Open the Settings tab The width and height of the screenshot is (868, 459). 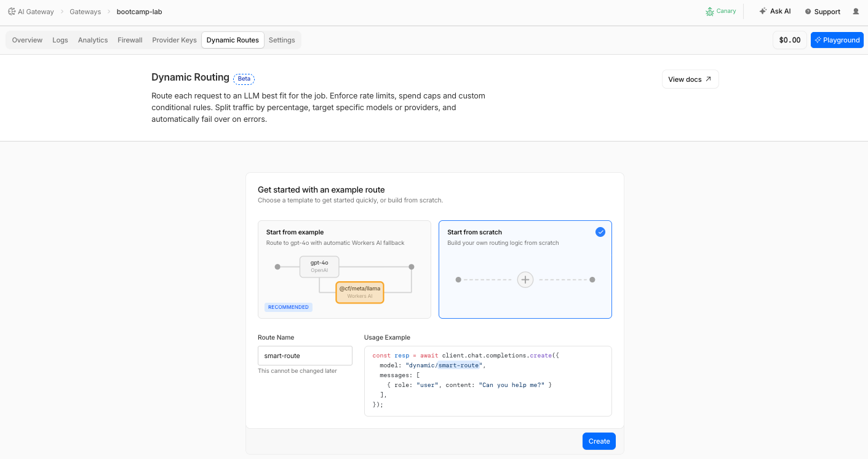click(282, 40)
